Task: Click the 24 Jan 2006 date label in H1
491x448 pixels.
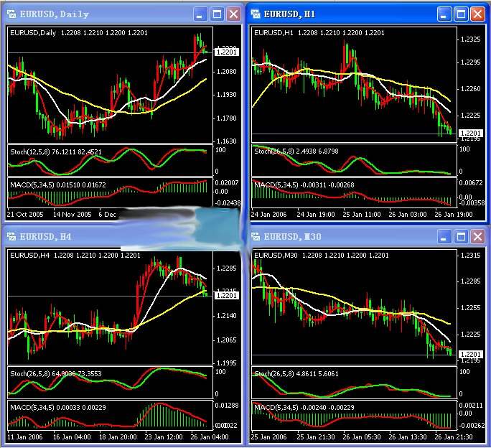Action: point(268,214)
